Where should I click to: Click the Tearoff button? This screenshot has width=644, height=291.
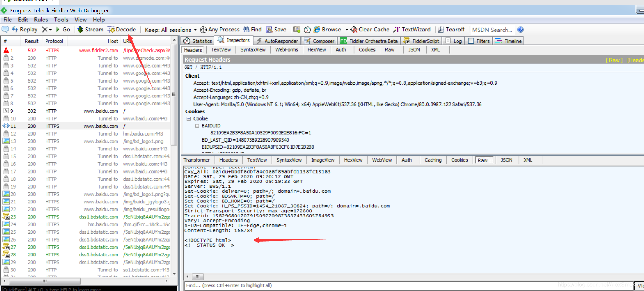tap(451, 30)
